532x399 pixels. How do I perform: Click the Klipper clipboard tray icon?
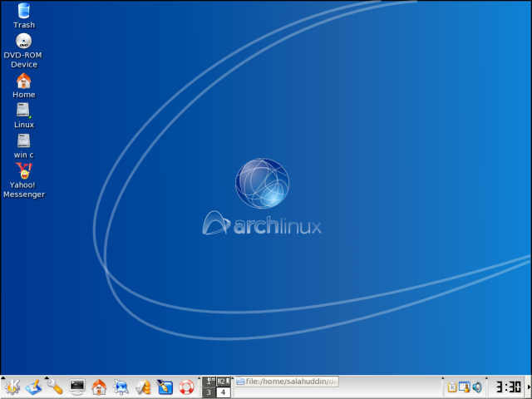(x=451, y=387)
